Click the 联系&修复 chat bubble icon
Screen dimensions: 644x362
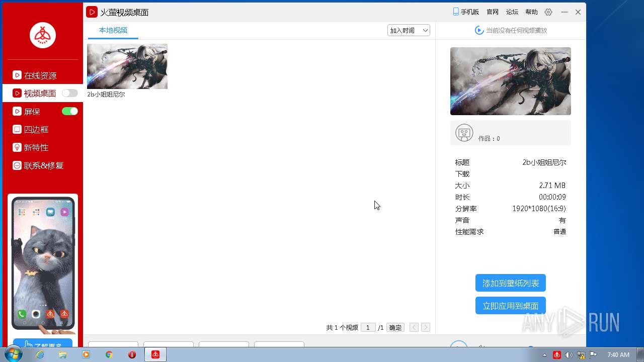[x=17, y=165]
